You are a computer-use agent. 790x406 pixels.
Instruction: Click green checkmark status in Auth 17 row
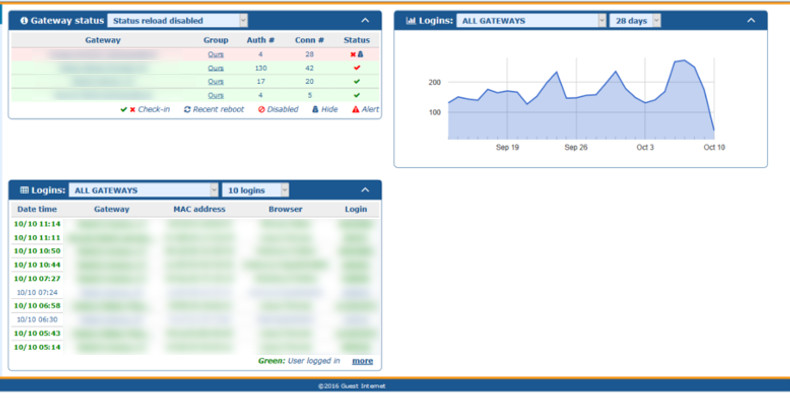pos(357,82)
